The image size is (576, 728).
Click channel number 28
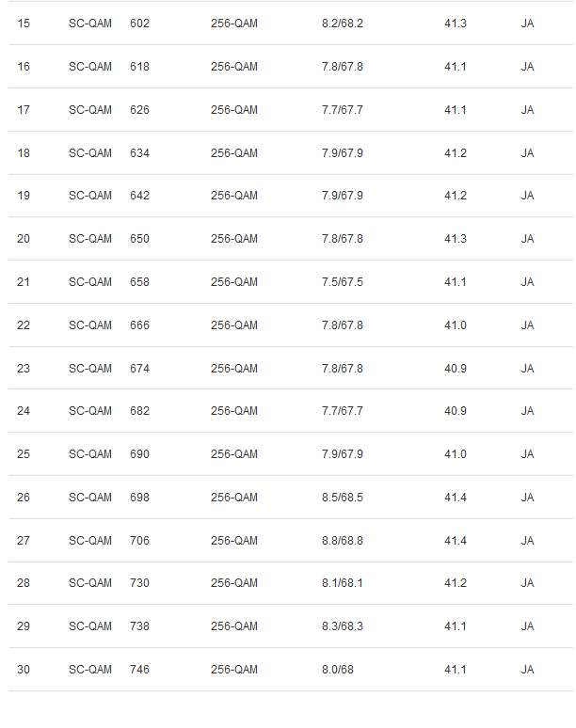coord(24,582)
